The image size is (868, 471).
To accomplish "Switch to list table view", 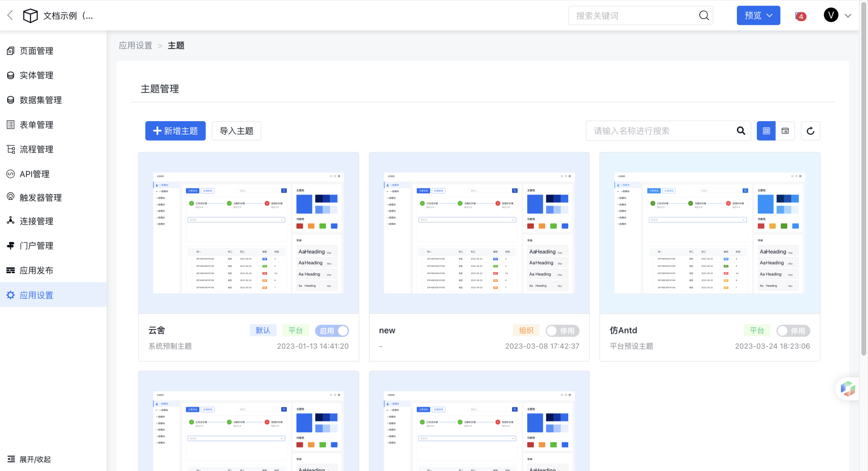I will click(785, 131).
